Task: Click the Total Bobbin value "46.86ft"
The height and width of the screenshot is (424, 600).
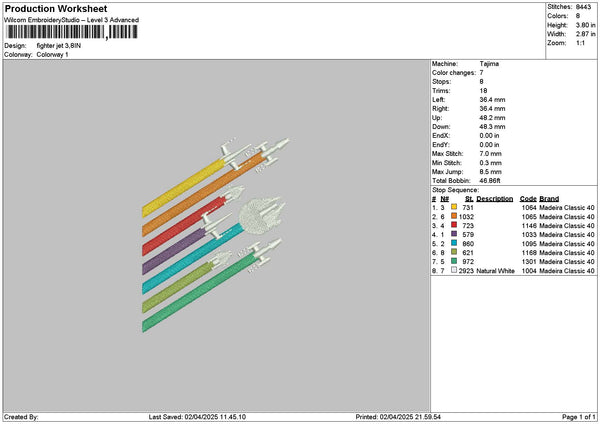Action: [x=490, y=181]
